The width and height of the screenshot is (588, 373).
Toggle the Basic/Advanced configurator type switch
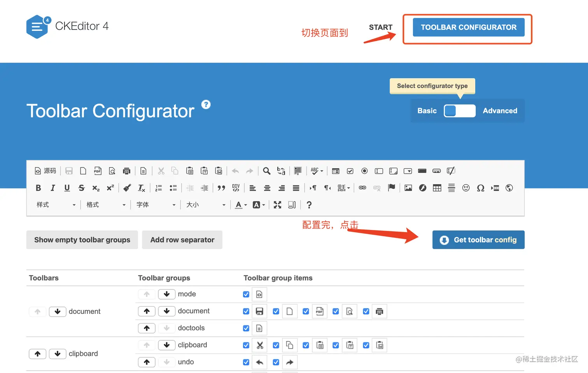coord(460,111)
